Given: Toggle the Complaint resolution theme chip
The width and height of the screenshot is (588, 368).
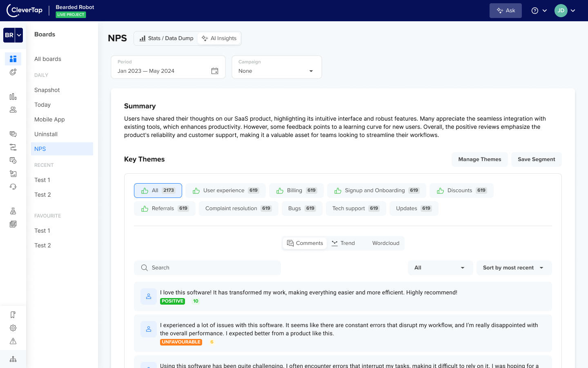Looking at the screenshot, I should pos(238,209).
